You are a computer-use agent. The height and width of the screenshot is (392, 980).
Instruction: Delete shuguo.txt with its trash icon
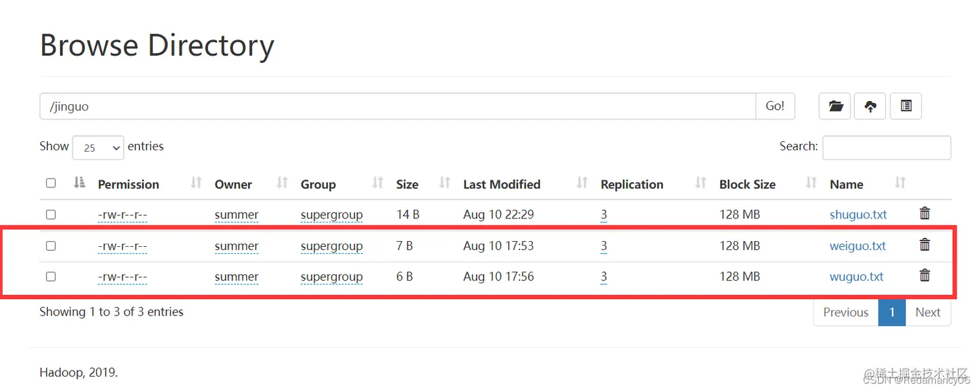coord(925,213)
